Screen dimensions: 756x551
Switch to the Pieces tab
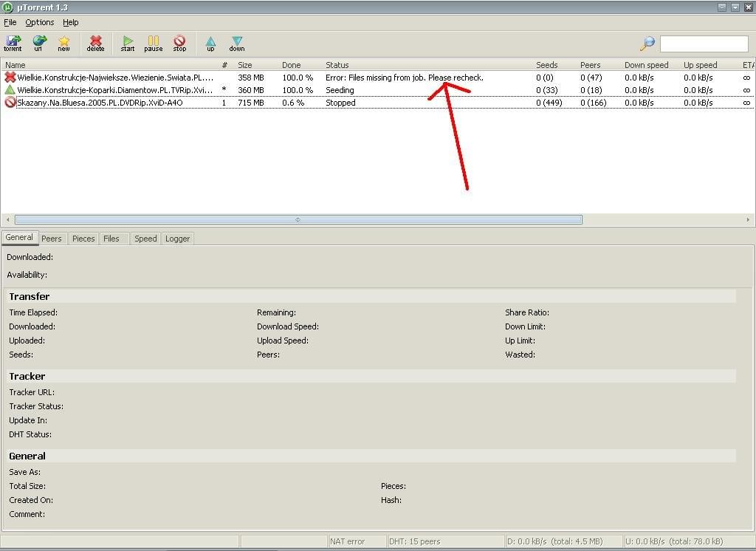coord(83,239)
